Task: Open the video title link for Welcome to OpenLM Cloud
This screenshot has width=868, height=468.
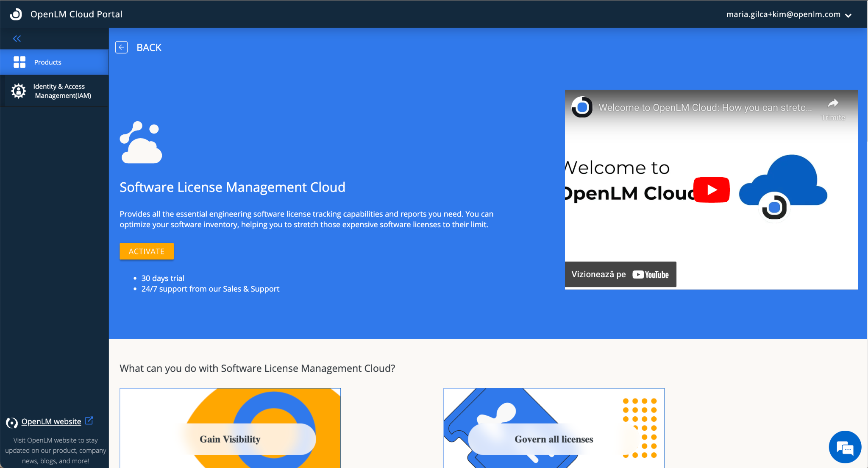Action: coord(705,107)
